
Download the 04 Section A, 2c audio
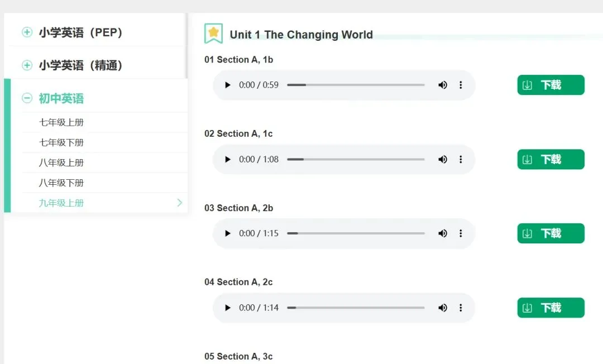551,308
